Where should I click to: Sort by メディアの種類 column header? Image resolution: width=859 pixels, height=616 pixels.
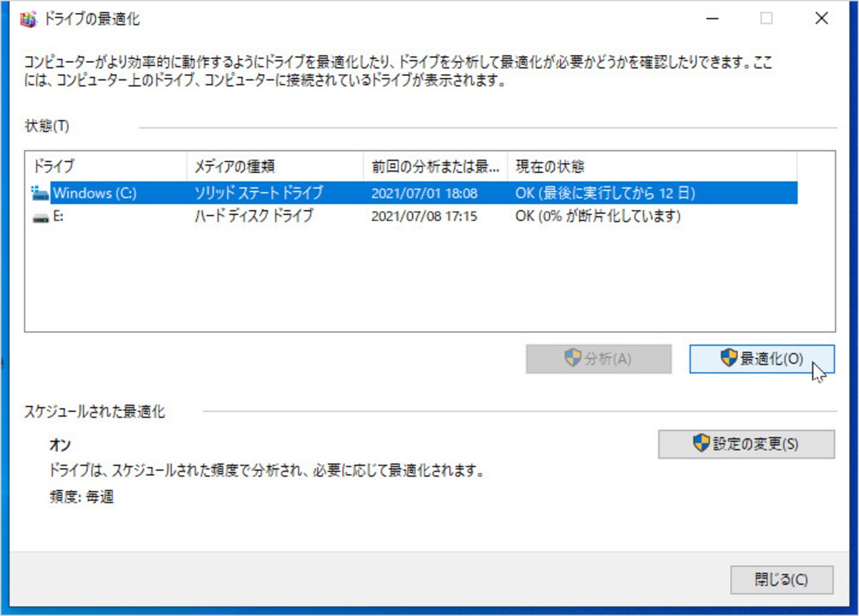(x=275, y=167)
